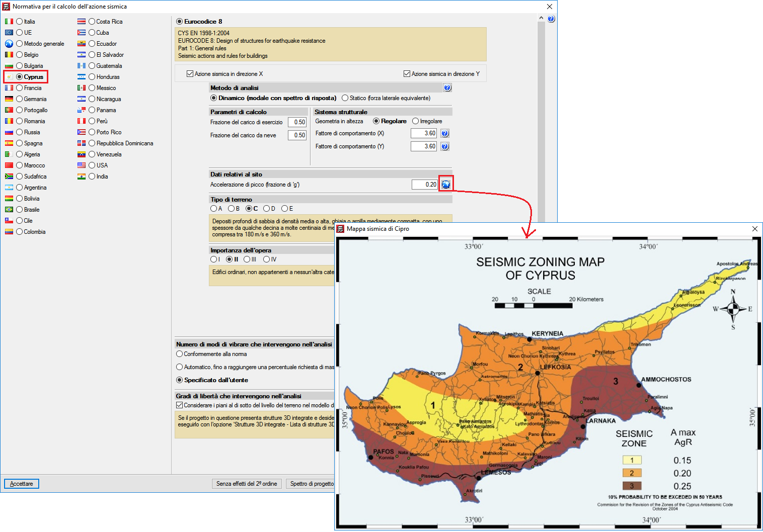This screenshot has height=532, width=763.
Task: Toggle Considerare i piani al di sotto checkbox
Action: [x=179, y=405]
